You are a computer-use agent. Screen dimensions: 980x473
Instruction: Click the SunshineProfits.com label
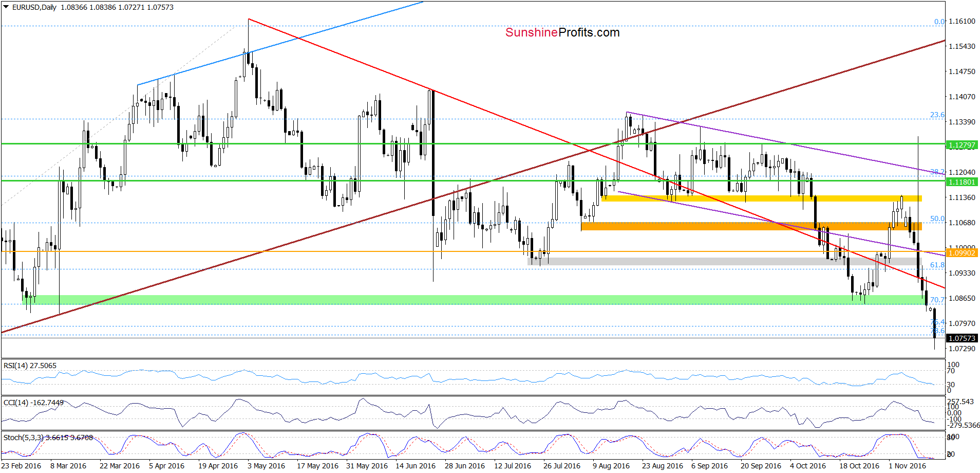(562, 32)
